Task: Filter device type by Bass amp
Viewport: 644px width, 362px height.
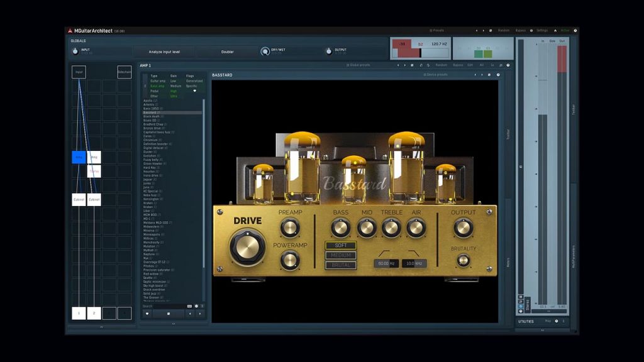Action: coord(157,86)
